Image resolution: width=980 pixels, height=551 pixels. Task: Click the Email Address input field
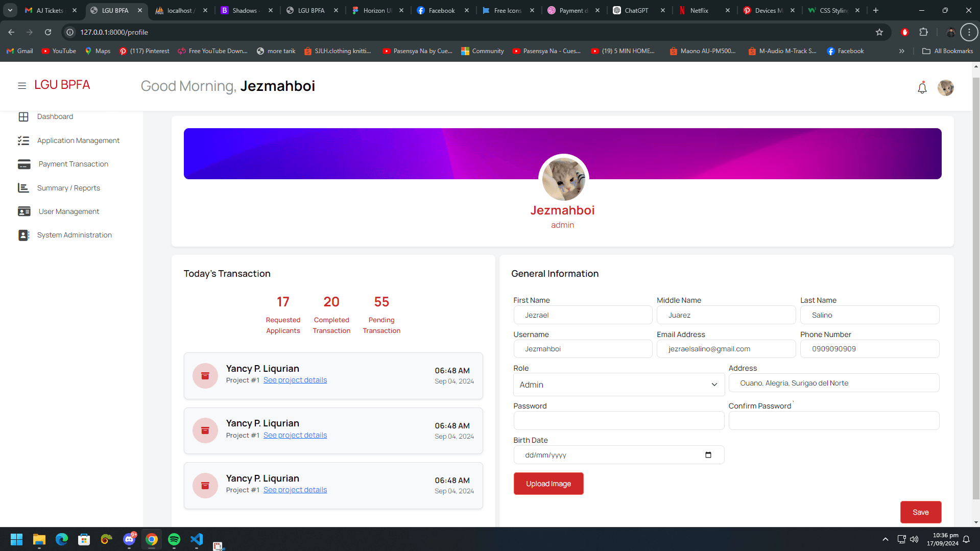[x=726, y=349]
